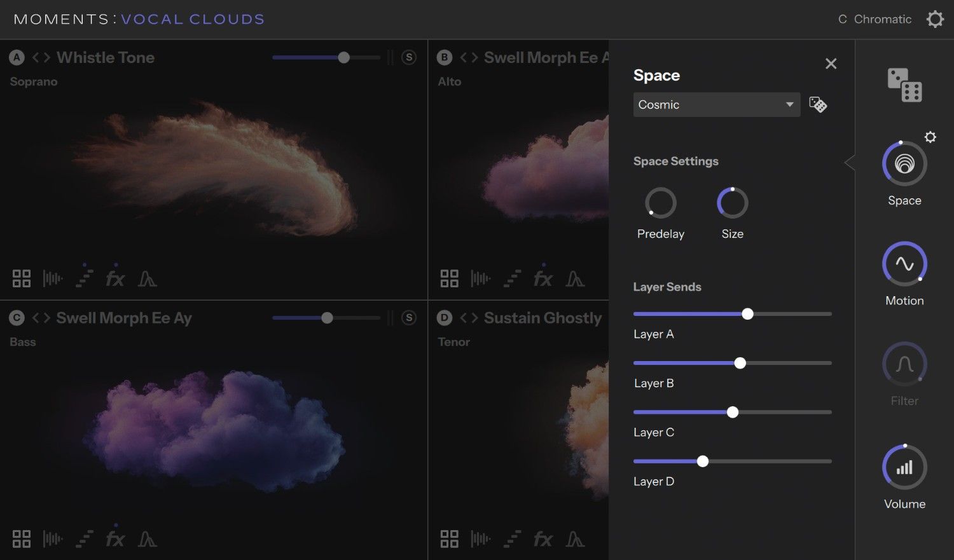Screen dimensions: 954x560
Task: Open the envelope editor on the Bass layer
Action: [x=148, y=538]
